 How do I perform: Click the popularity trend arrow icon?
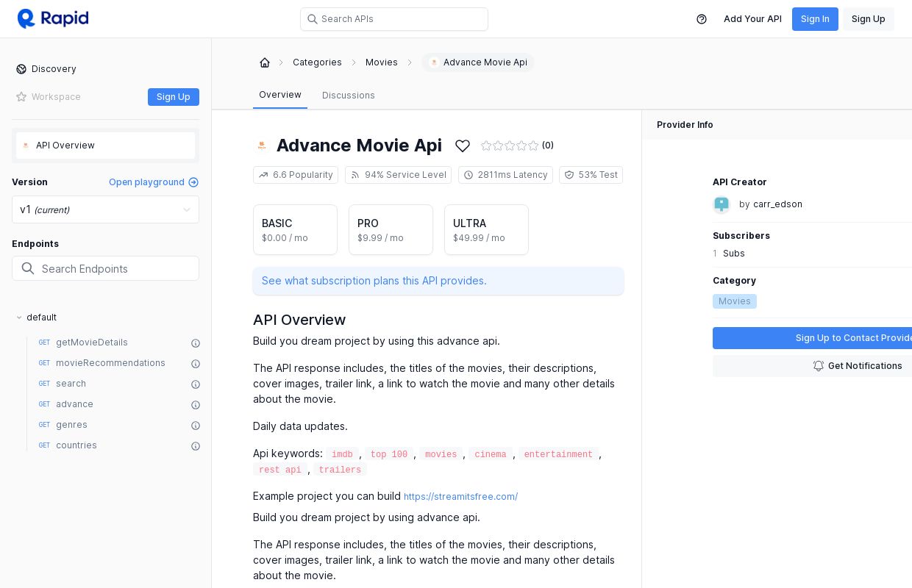[263, 175]
